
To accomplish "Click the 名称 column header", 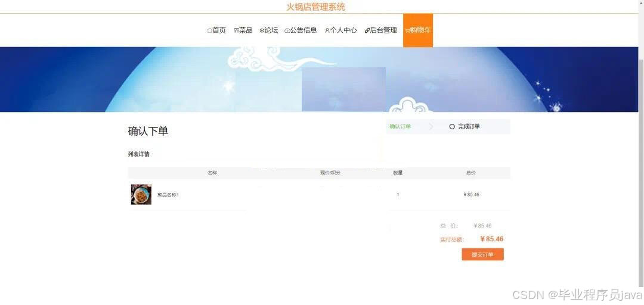I will coord(212,173).
